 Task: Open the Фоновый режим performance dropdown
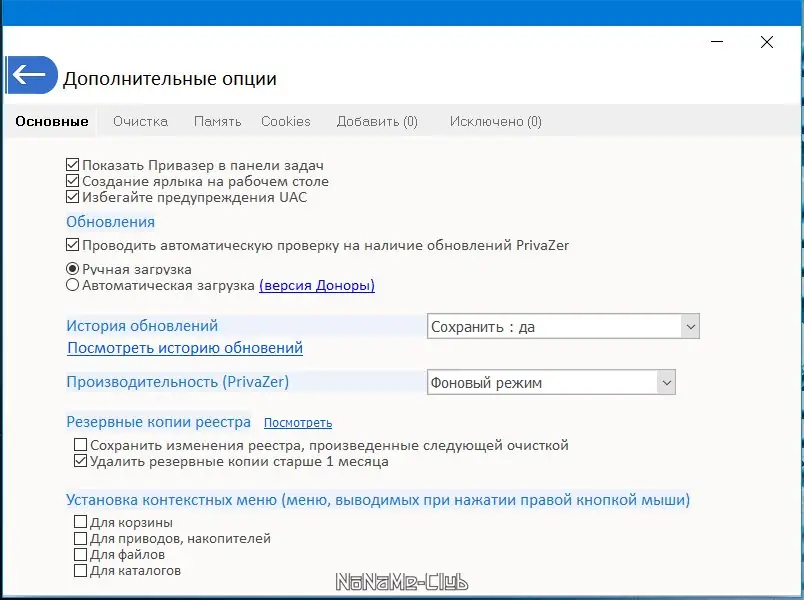pos(551,383)
